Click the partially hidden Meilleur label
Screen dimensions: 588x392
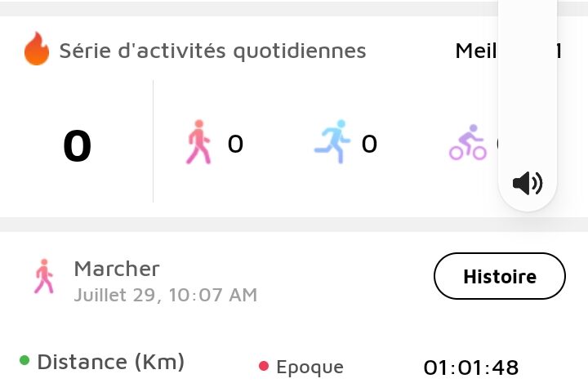(476, 51)
